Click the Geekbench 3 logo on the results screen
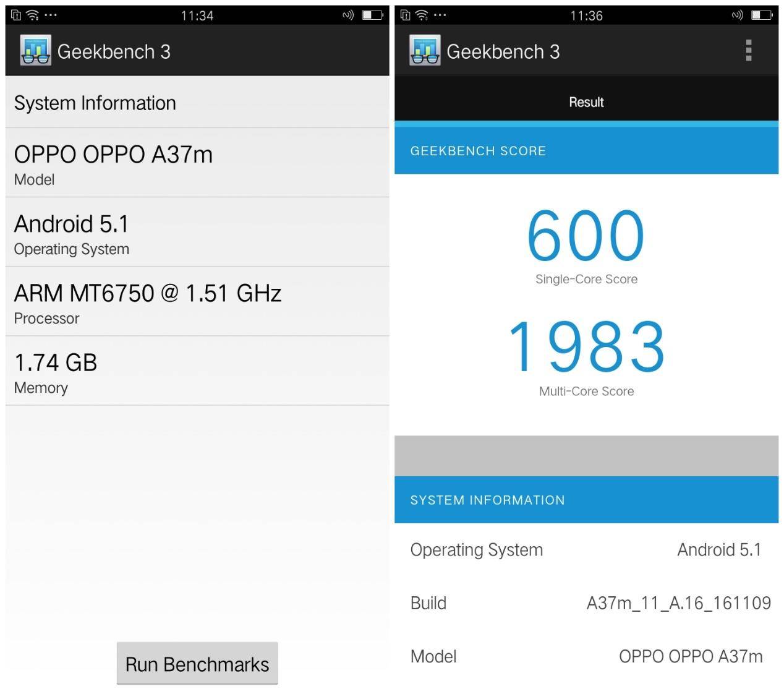 tap(424, 50)
